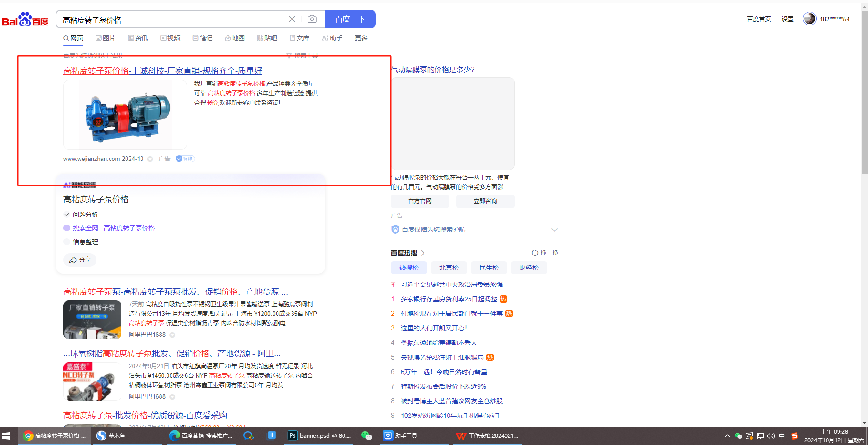Expand the 百度保障为您搜索护航 panel
Screen dimensions: 868x445
tap(554, 230)
